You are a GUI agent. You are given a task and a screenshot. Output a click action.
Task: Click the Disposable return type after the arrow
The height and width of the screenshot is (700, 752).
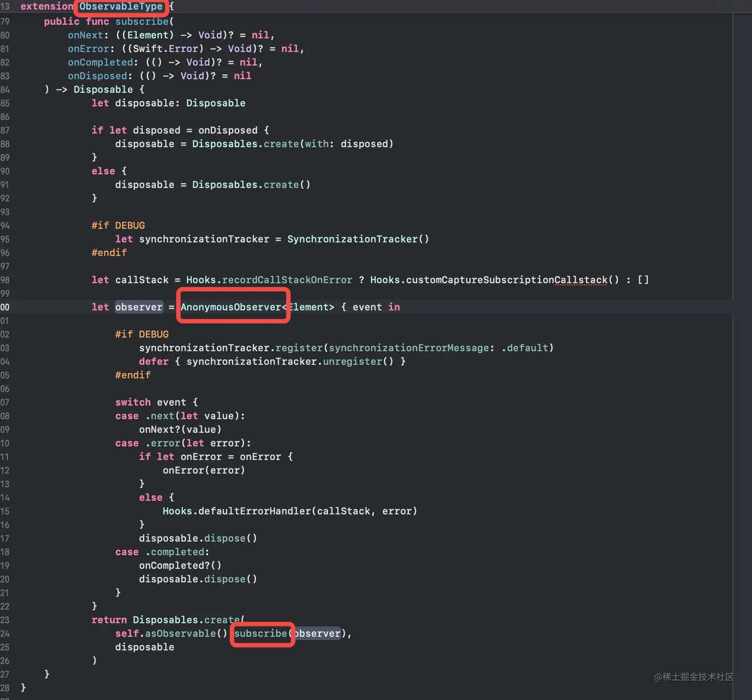point(103,90)
